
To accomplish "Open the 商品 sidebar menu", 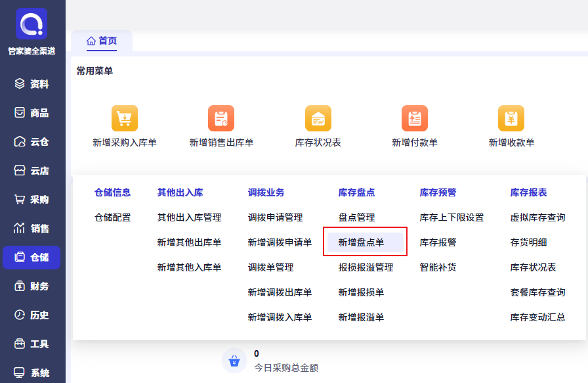I will pos(31,112).
